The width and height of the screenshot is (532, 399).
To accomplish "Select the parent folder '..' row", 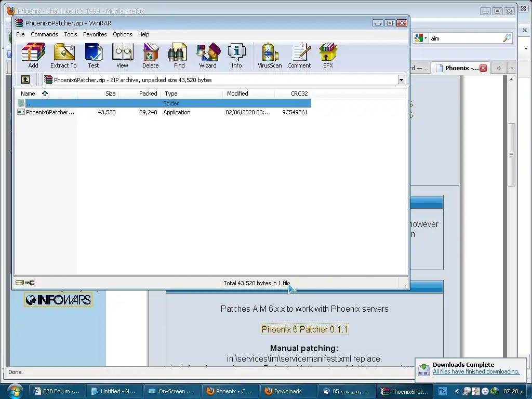I will click(x=164, y=103).
